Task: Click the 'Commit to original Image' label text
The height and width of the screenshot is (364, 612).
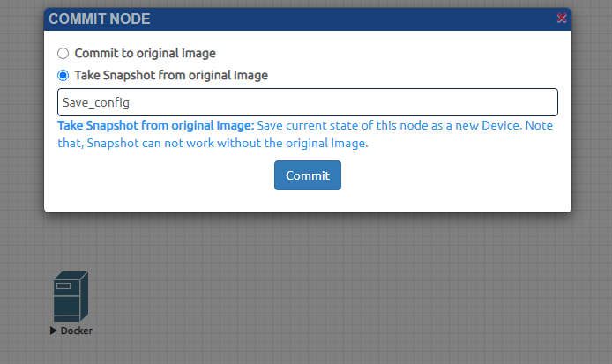Action: pyautogui.click(x=145, y=54)
